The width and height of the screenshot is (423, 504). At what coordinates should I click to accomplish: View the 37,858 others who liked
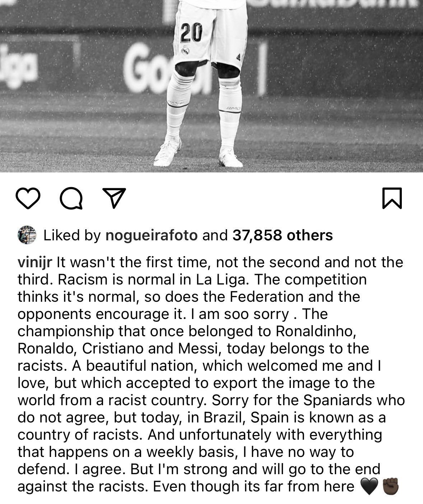(282, 235)
